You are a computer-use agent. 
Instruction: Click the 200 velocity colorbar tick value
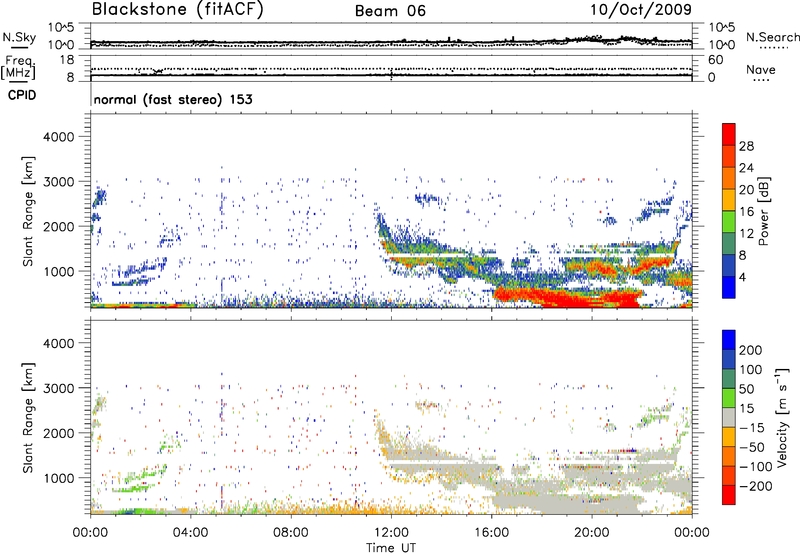[751, 350]
